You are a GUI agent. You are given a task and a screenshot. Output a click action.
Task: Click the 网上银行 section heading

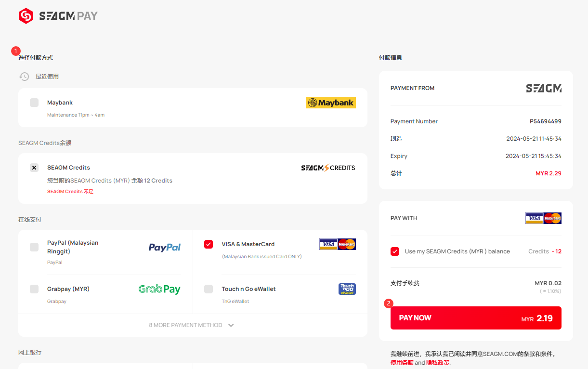point(30,353)
